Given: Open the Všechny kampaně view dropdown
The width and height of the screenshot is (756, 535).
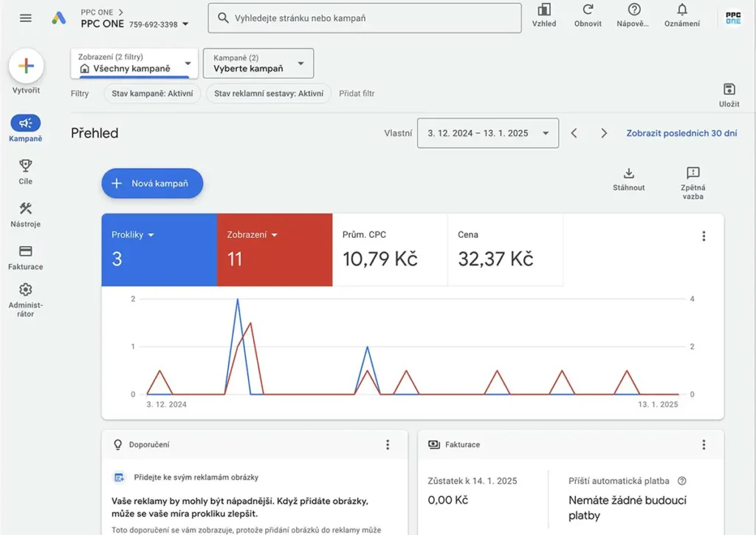Looking at the screenshot, I should (134, 64).
